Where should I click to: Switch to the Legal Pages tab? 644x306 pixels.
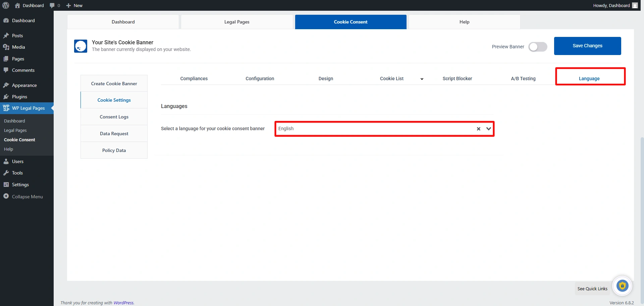point(237,22)
